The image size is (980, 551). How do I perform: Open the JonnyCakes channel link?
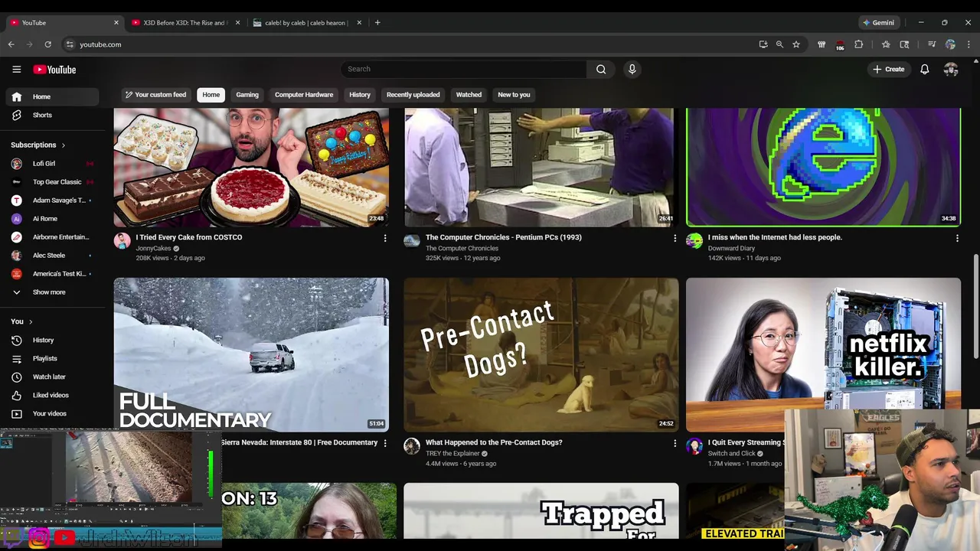153,249
